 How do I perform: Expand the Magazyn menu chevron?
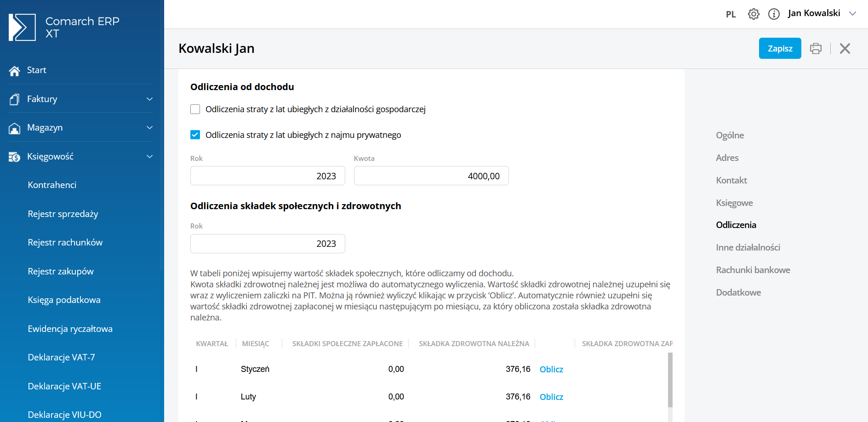point(149,128)
